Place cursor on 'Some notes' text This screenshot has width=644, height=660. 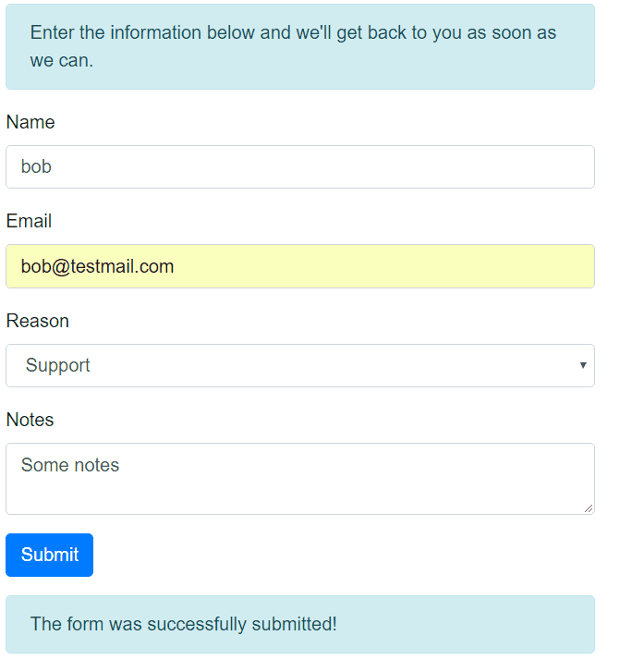coord(70,465)
